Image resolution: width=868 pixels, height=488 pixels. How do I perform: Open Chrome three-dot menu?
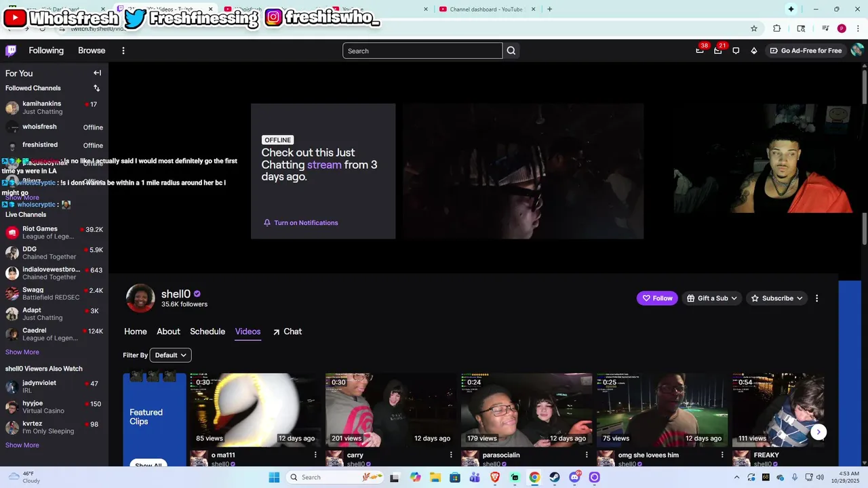click(857, 28)
